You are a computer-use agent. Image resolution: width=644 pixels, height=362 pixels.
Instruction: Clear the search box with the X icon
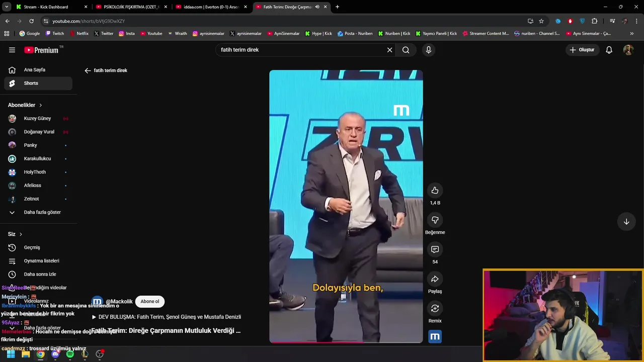click(389, 50)
